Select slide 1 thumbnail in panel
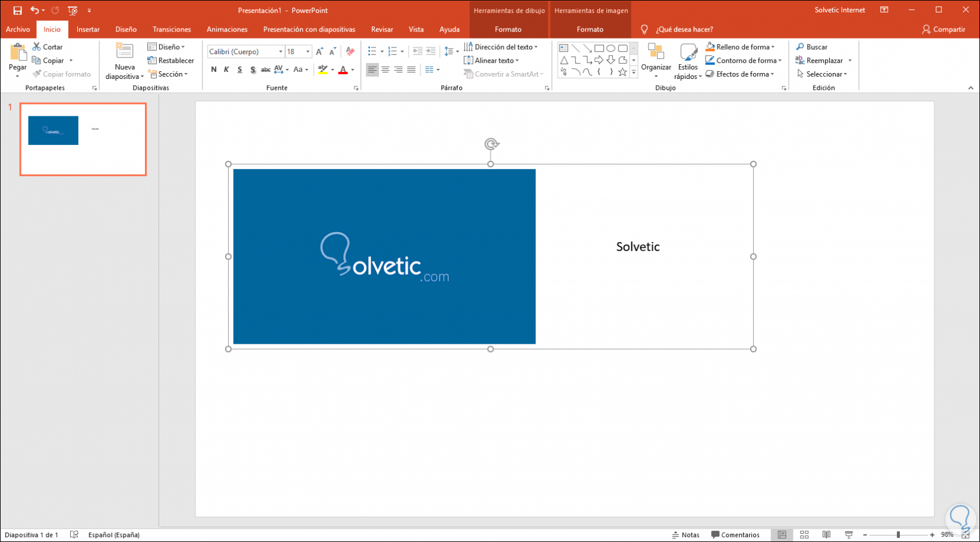The height and width of the screenshot is (542, 980). [x=83, y=139]
